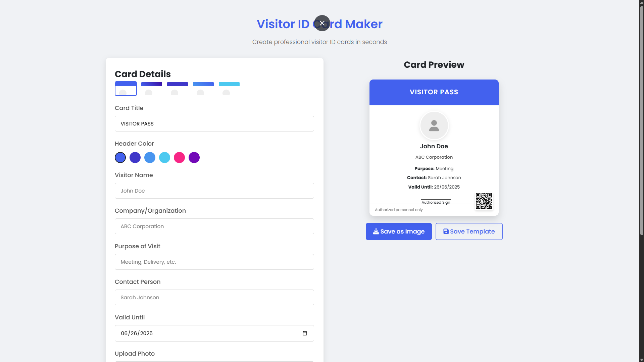This screenshot has height=362, width=644.
Task: Focus the Visitor Name input
Action: point(214,191)
